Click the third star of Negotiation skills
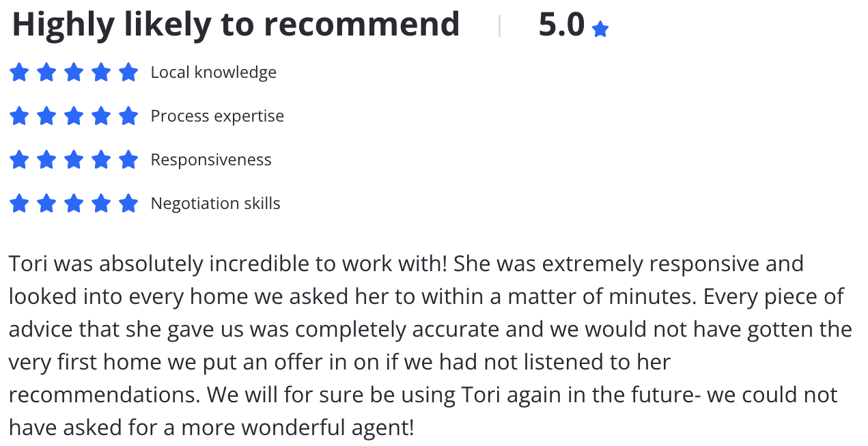 point(74,203)
